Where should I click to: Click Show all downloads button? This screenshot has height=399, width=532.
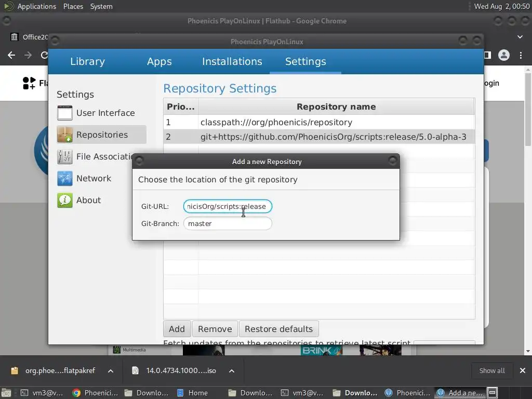(492, 370)
